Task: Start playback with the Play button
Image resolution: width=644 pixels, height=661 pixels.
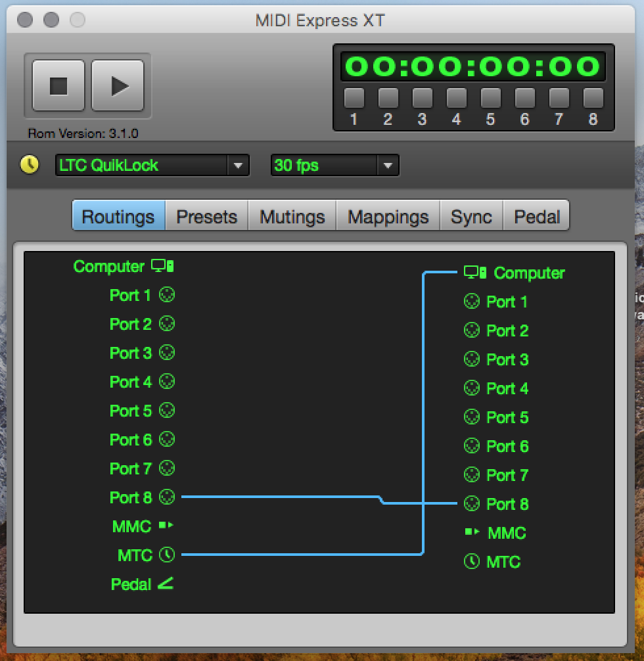Action: [118, 86]
